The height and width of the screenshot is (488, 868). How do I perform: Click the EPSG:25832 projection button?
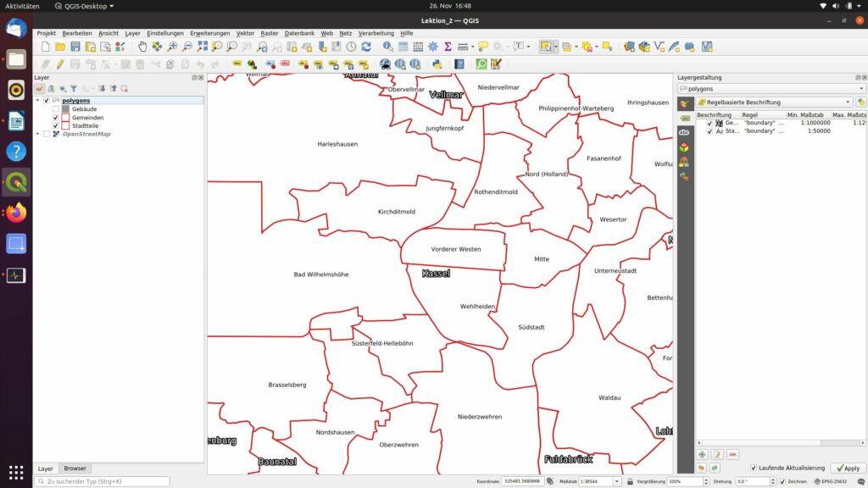tap(839, 481)
